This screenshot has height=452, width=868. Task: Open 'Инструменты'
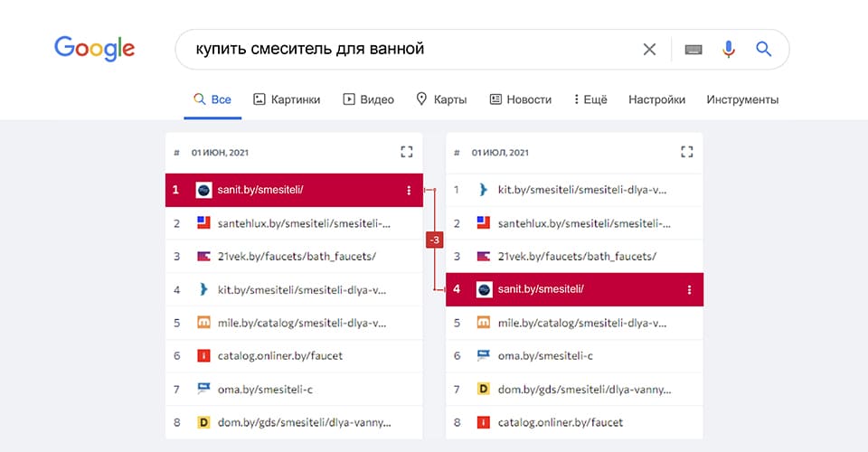click(x=742, y=99)
